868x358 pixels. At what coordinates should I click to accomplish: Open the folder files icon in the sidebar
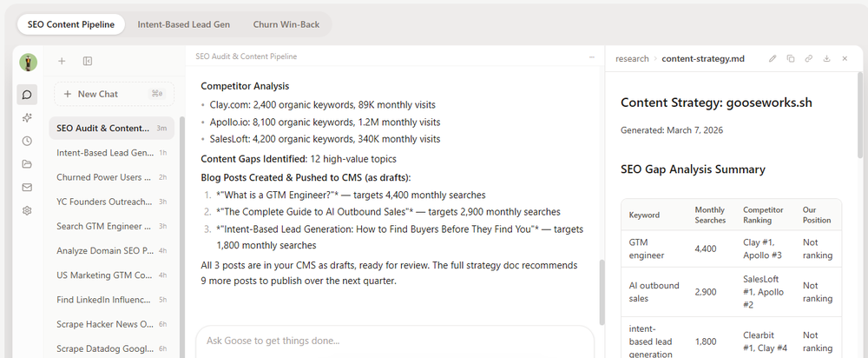click(27, 163)
